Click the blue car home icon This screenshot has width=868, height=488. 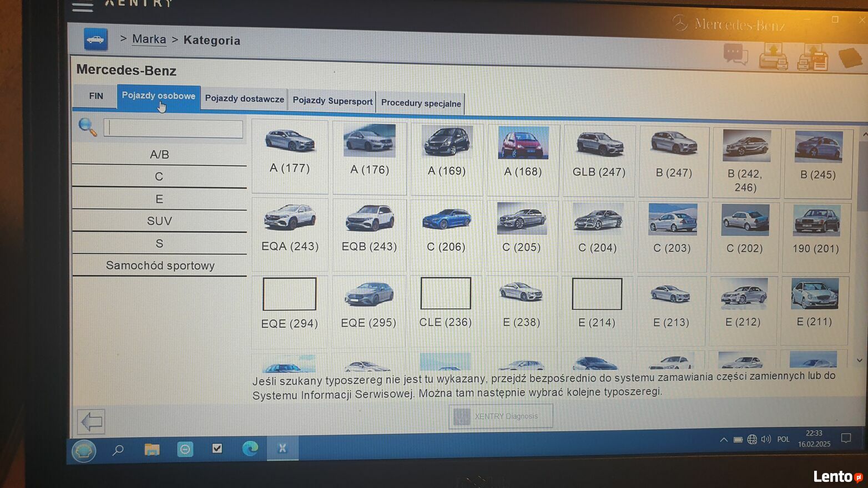[95, 39]
